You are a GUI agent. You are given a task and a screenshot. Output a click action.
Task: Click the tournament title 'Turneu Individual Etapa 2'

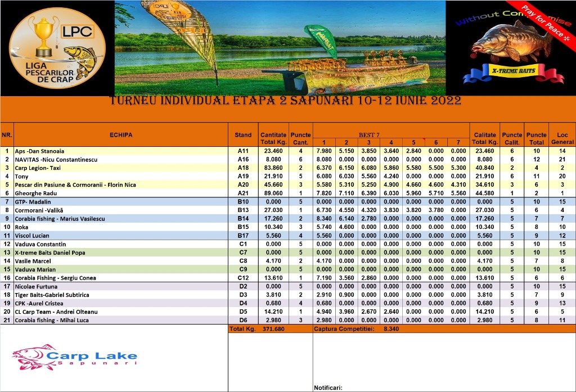(x=285, y=101)
